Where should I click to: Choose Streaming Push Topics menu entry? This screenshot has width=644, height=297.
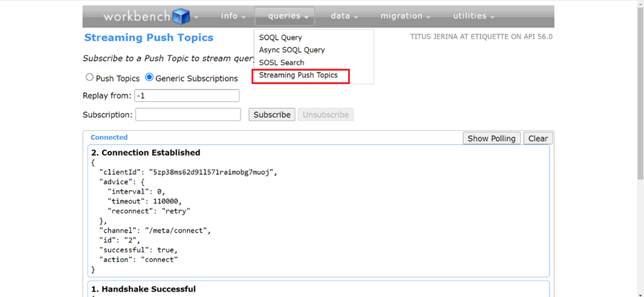coord(299,75)
